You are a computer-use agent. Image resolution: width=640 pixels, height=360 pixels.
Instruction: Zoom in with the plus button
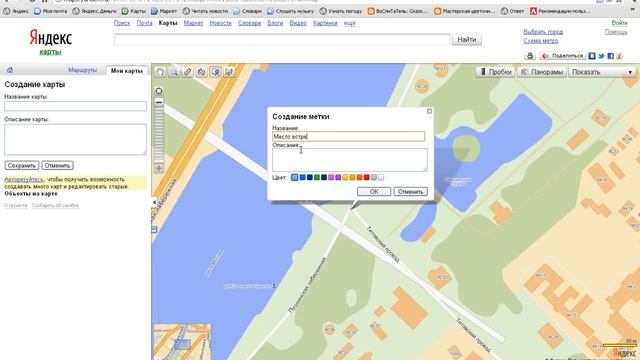pos(159,168)
